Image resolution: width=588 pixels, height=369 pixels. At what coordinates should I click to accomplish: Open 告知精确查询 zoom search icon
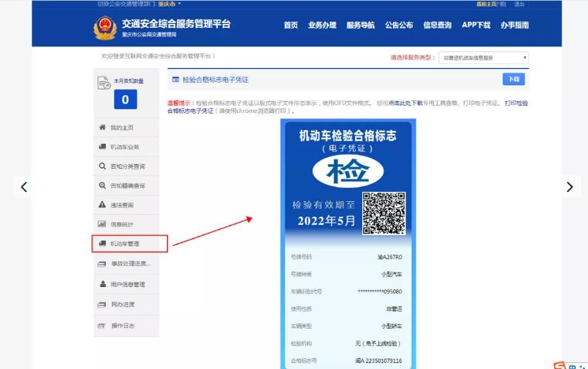tap(102, 185)
